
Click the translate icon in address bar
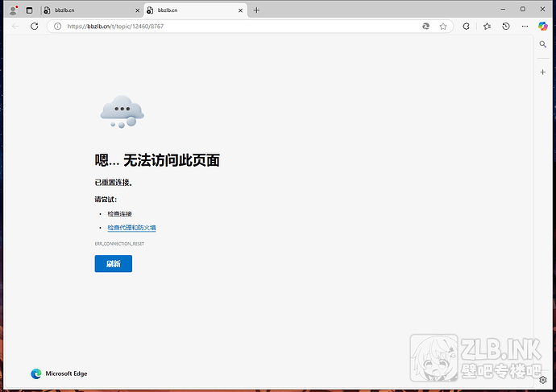(x=425, y=27)
